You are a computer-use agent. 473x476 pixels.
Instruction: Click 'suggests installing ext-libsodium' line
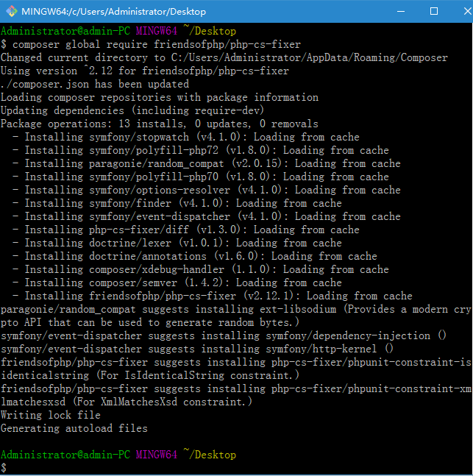coord(236,309)
